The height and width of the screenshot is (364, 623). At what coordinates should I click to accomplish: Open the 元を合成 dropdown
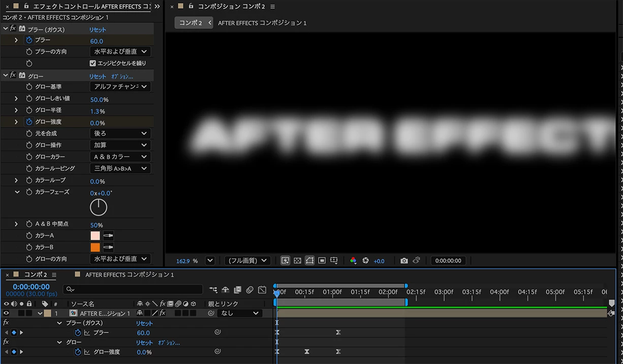pos(120,134)
